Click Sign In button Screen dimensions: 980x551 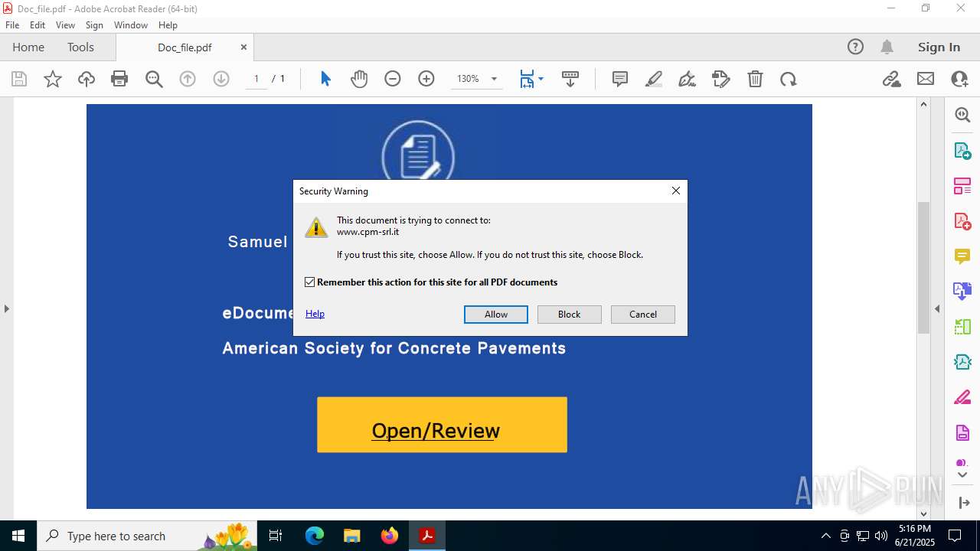tap(939, 47)
